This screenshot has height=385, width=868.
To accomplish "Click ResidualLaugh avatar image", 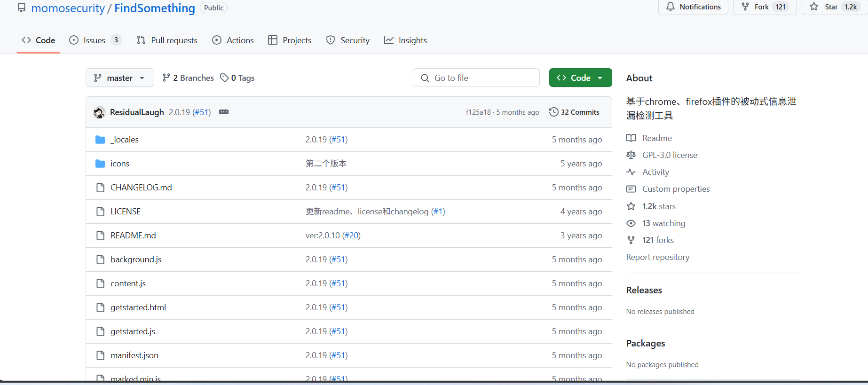I will [x=99, y=112].
